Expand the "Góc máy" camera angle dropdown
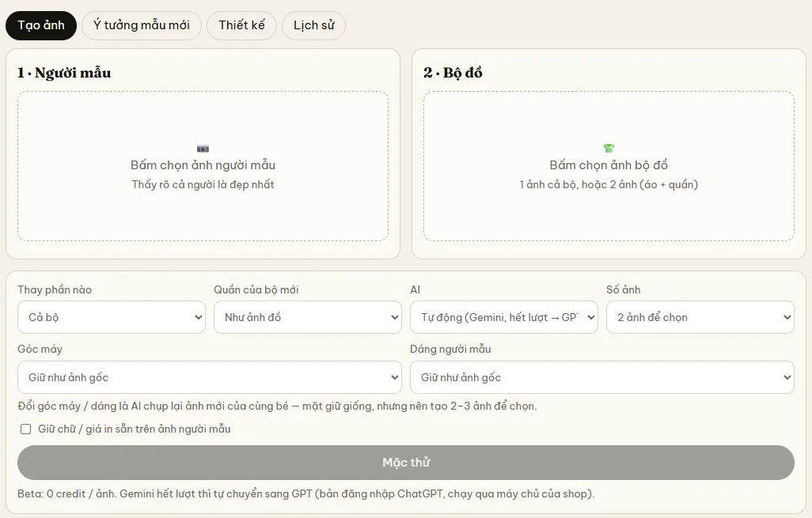 pos(210,377)
